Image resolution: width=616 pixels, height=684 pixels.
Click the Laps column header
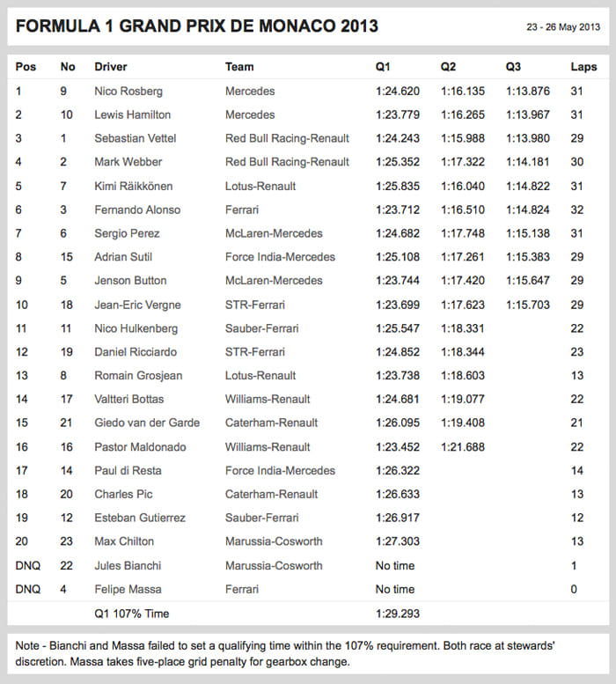583,67
